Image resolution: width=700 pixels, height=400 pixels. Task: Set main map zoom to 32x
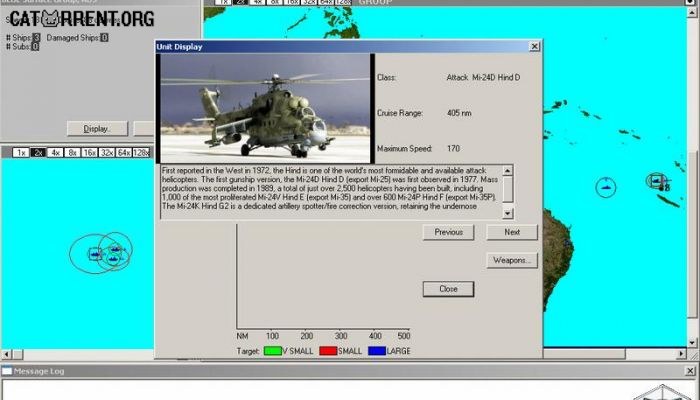[309, 2]
